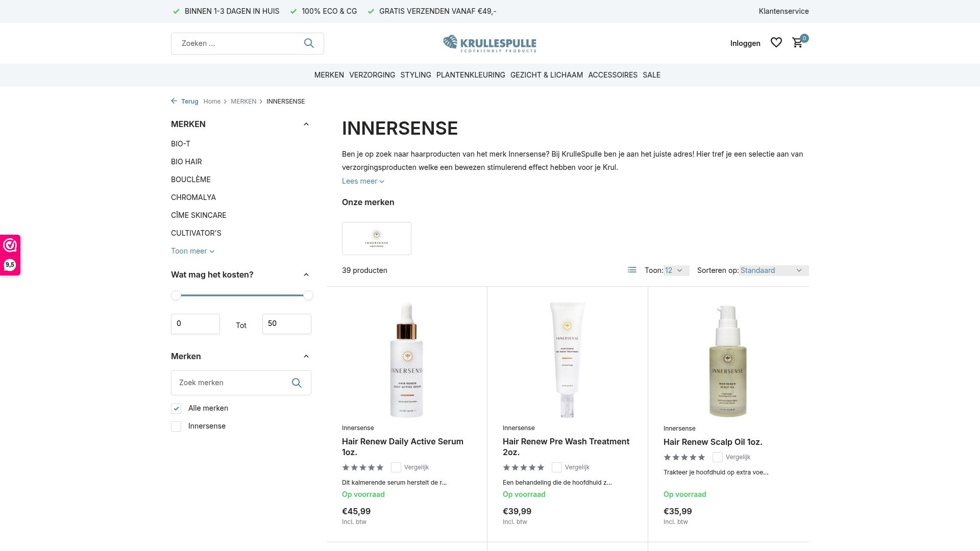
Task: Click the KrulleSpulle logo
Action: (489, 43)
